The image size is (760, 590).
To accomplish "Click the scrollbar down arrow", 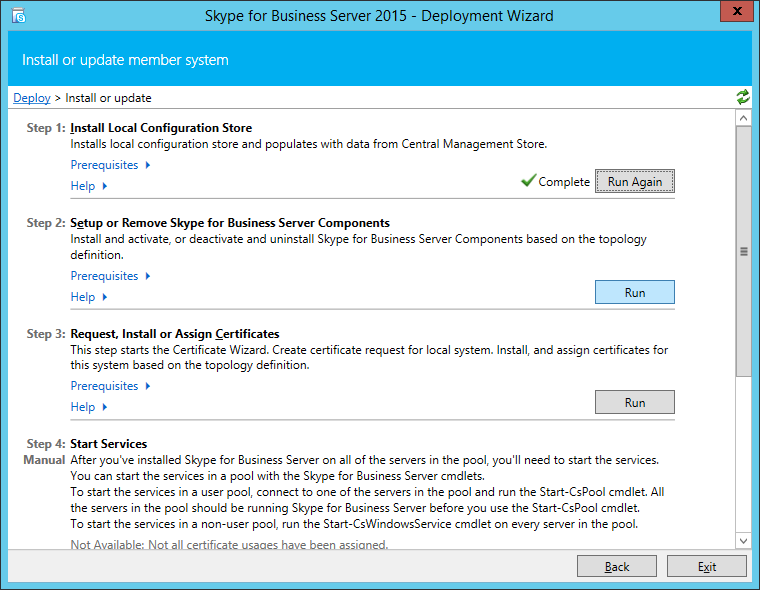I will click(744, 541).
